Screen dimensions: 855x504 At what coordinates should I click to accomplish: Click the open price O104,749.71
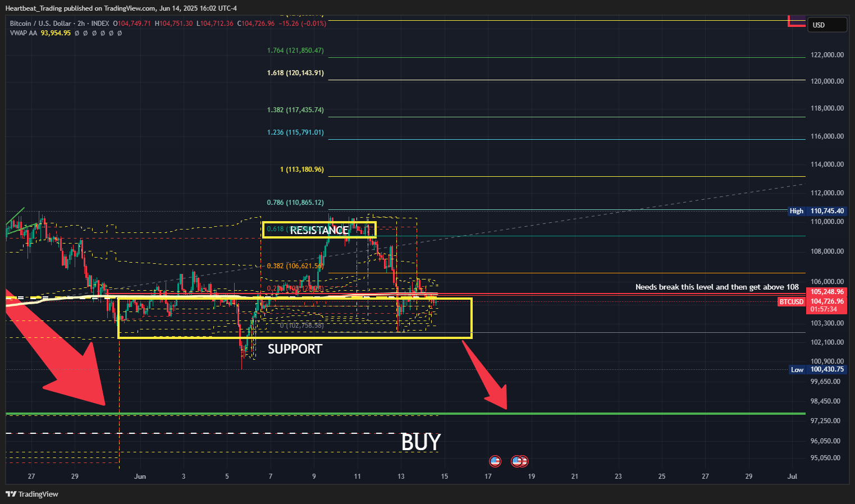pos(132,24)
